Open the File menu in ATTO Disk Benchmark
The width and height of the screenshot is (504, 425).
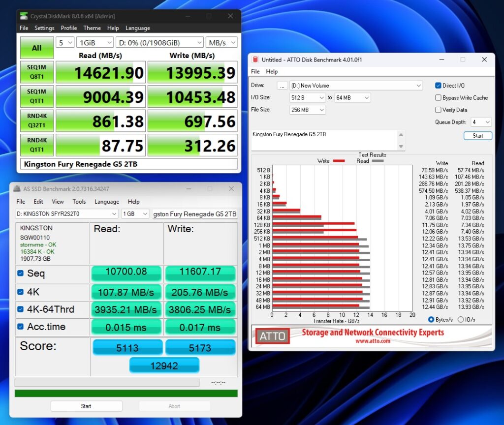pos(255,72)
